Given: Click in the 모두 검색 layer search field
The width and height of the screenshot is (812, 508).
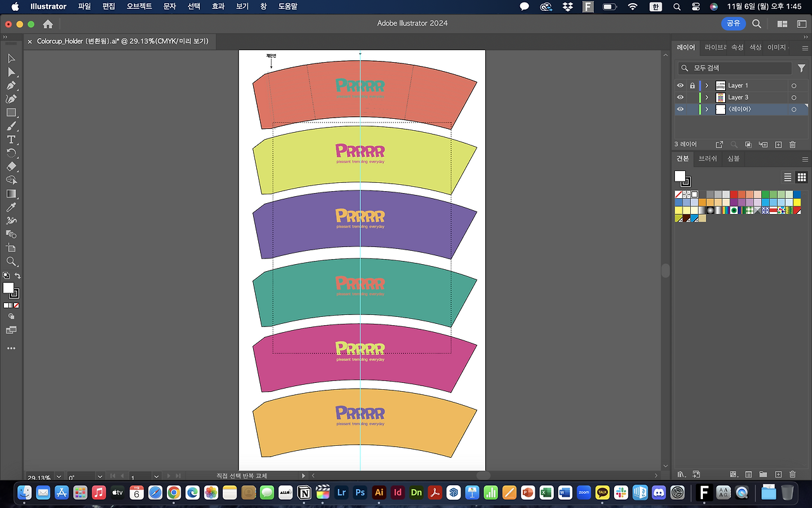Looking at the screenshot, I should point(734,68).
